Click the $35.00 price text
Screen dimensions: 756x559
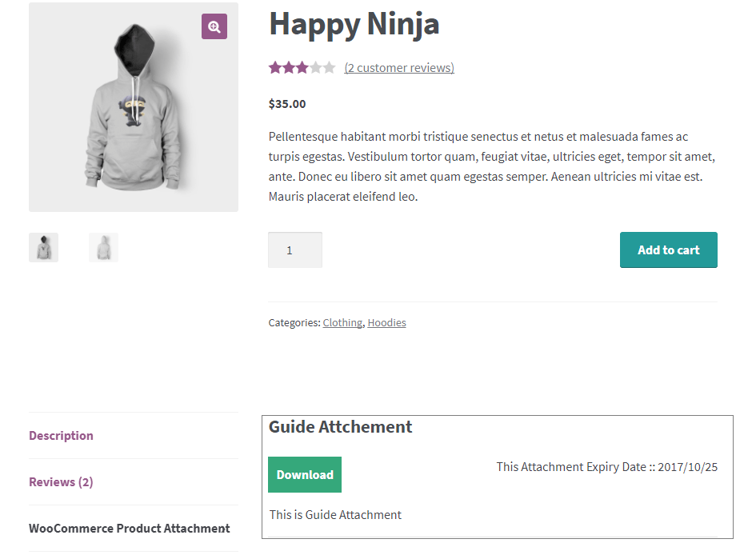click(287, 104)
